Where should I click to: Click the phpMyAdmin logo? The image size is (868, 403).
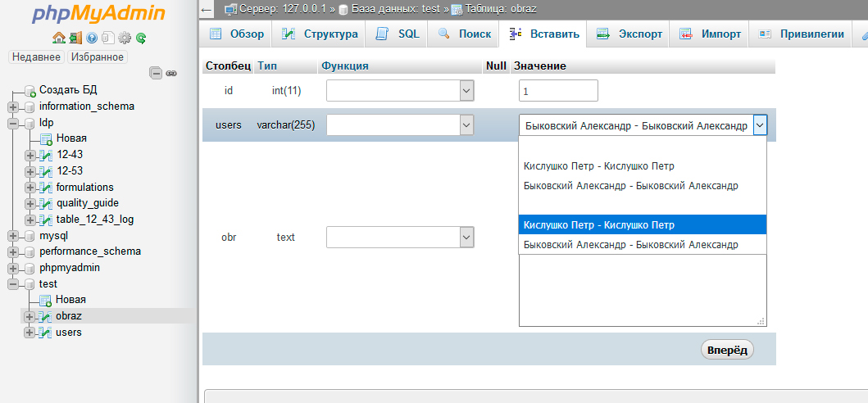tap(98, 13)
